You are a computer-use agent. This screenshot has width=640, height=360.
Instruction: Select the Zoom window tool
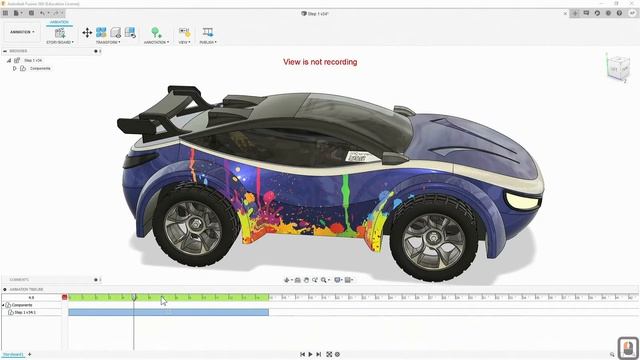click(315, 280)
